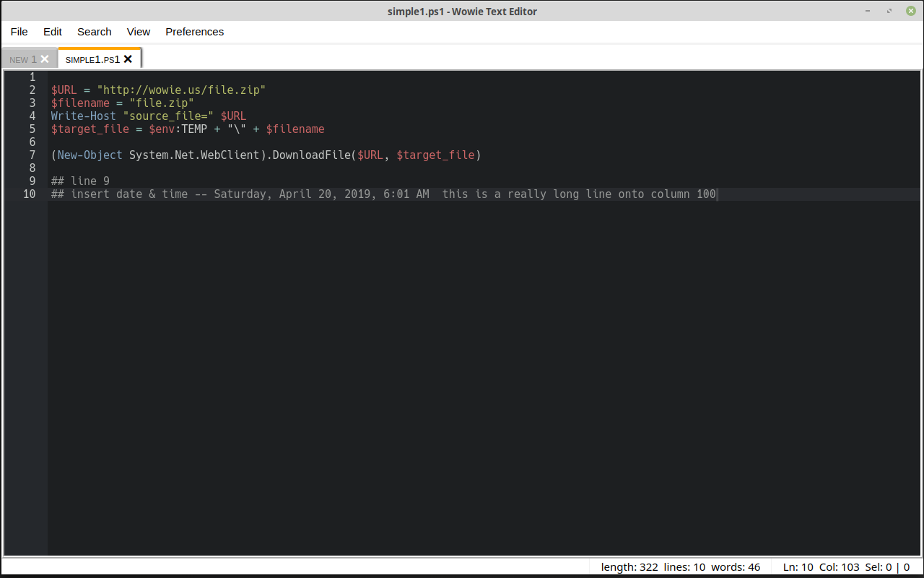This screenshot has height=578, width=924.
Task: Minimize the Wowie Text Editor window
Action: 868,11
